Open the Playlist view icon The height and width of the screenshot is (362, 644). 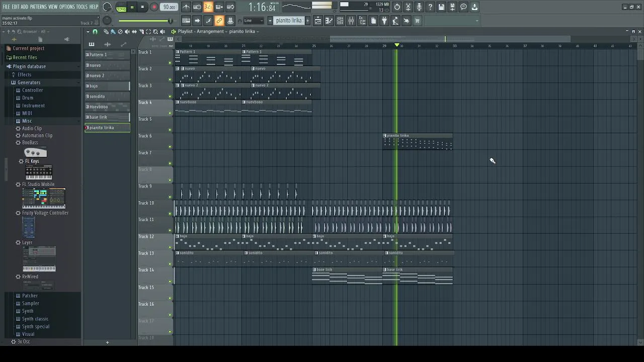coord(318,21)
